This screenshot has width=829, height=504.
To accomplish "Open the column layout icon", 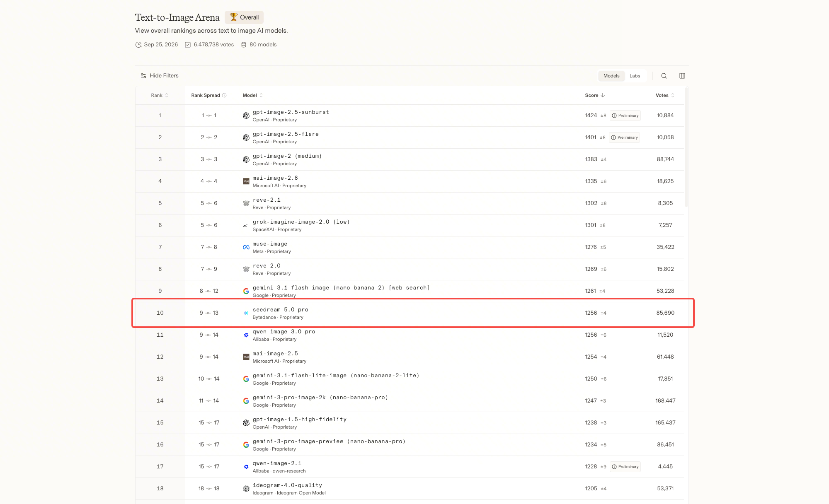I will (x=682, y=76).
